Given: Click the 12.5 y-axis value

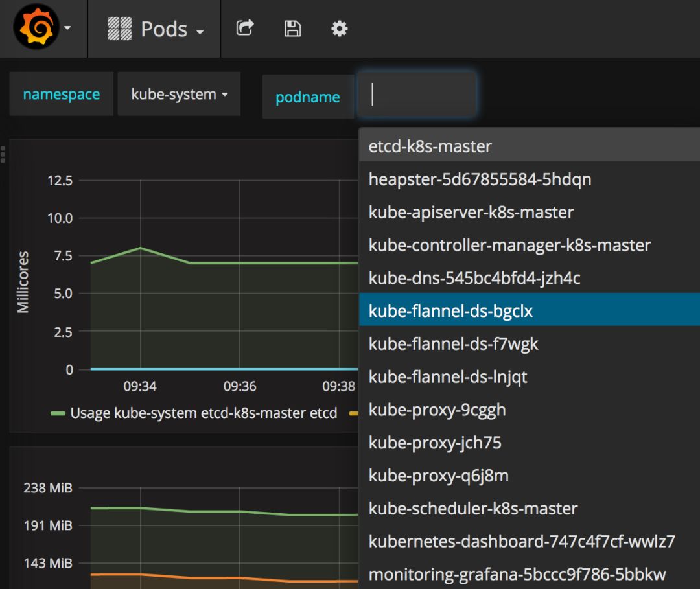Looking at the screenshot, I should click(x=60, y=181).
